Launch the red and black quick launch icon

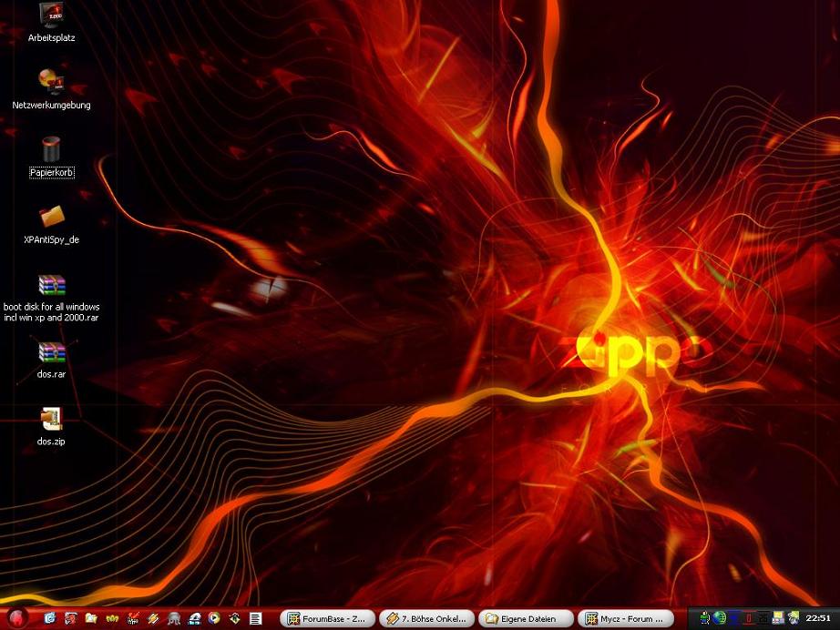pos(132,619)
